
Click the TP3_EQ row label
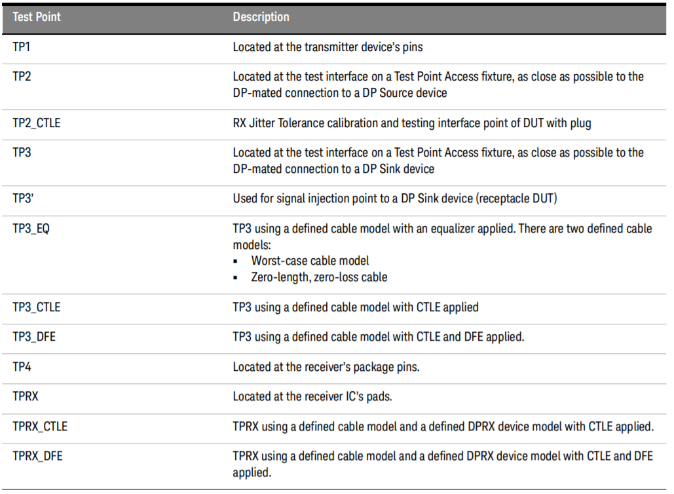click(32, 228)
